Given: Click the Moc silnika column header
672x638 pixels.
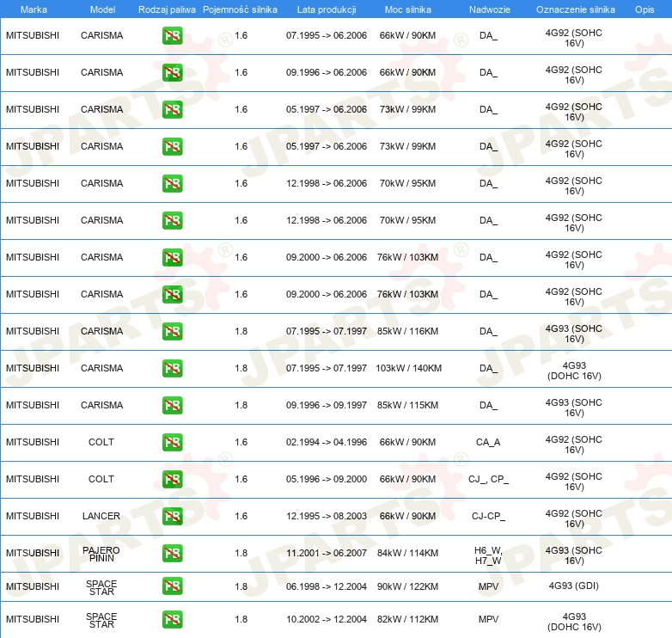Looking at the screenshot, I should click(408, 9).
